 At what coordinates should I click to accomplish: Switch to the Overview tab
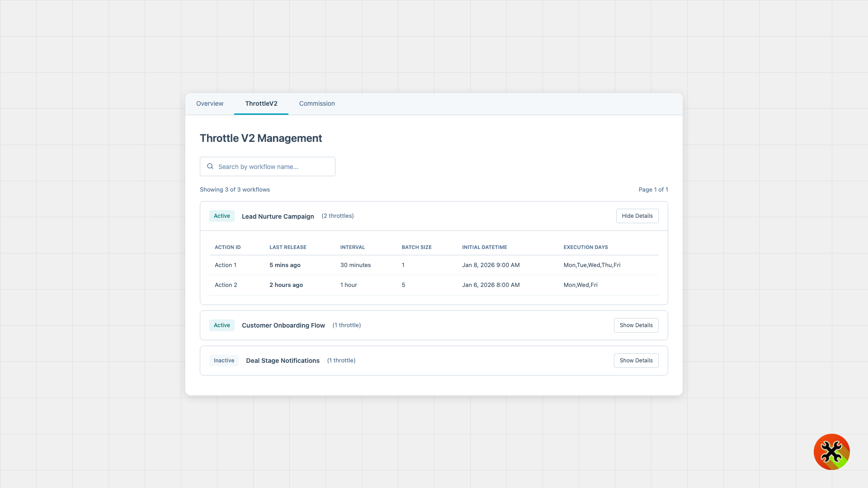pos(209,103)
